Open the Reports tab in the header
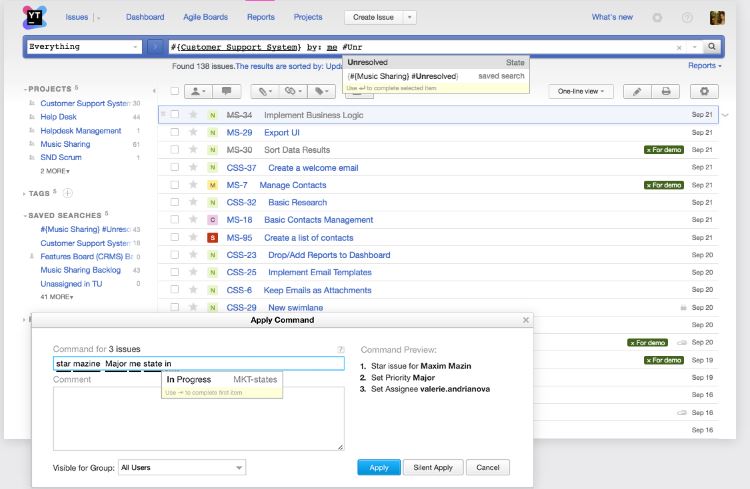The width and height of the screenshot is (750, 489). (x=261, y=17)
